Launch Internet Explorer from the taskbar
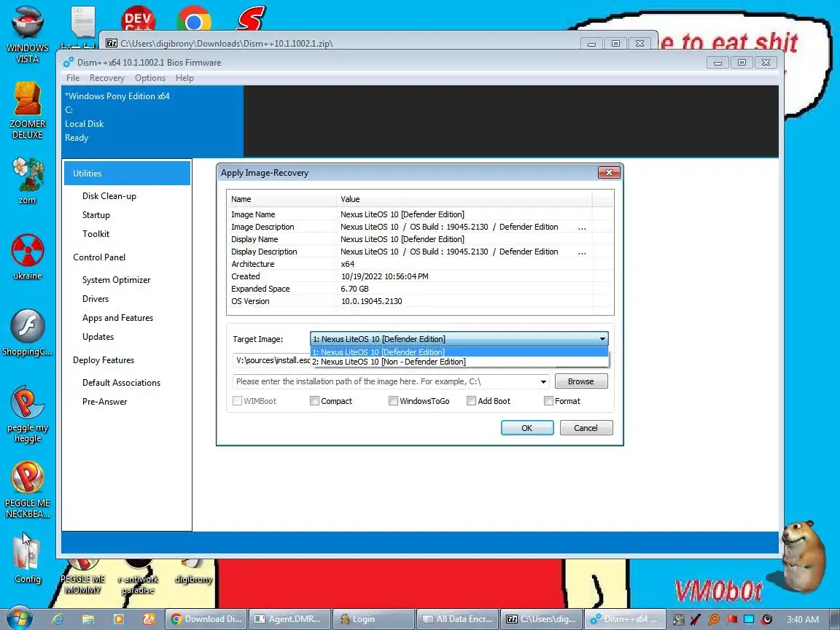Image resolution: width=840 pixels, height=630 pixels. tap(58, 619)
